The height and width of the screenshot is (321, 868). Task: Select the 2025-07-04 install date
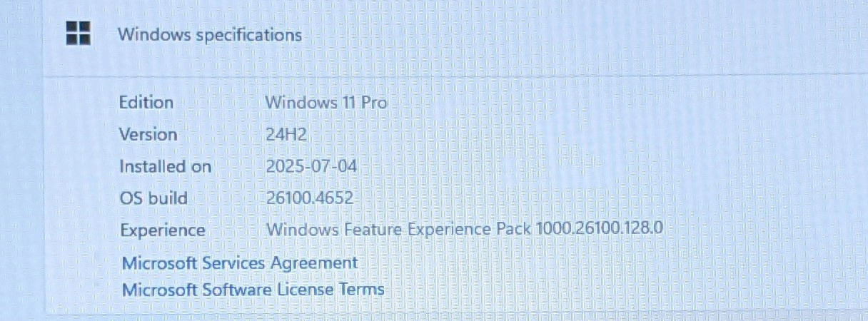coord(311,166)
